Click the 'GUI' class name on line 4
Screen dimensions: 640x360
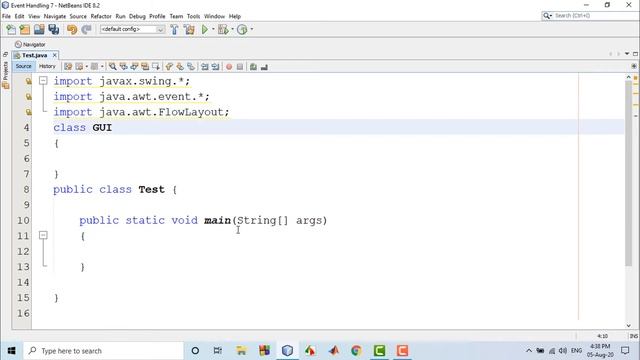tap(102, 127)
